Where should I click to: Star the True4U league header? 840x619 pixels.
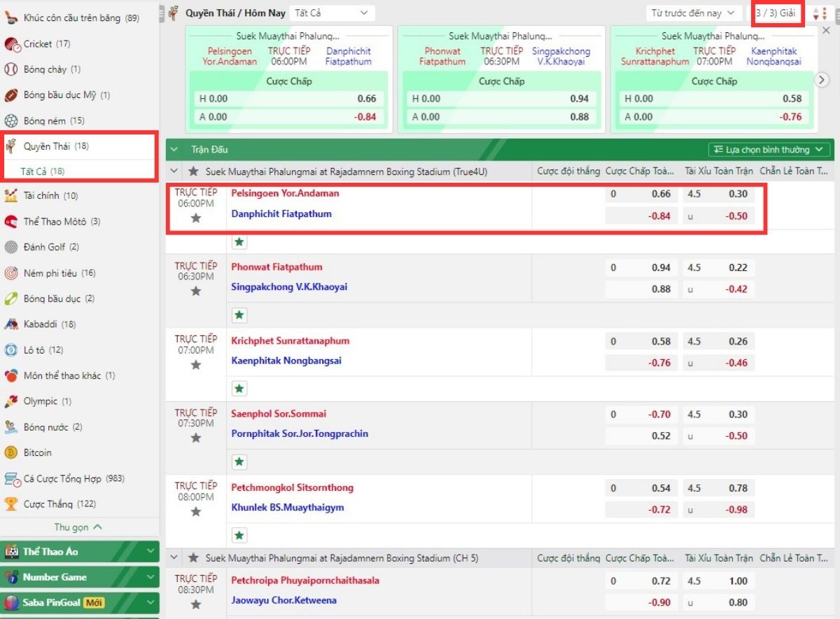193,171
